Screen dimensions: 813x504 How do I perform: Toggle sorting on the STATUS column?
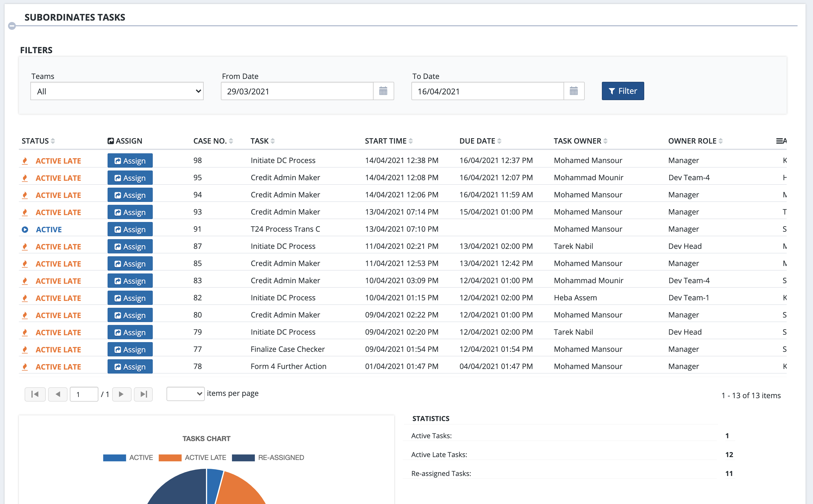click(53, 141)
